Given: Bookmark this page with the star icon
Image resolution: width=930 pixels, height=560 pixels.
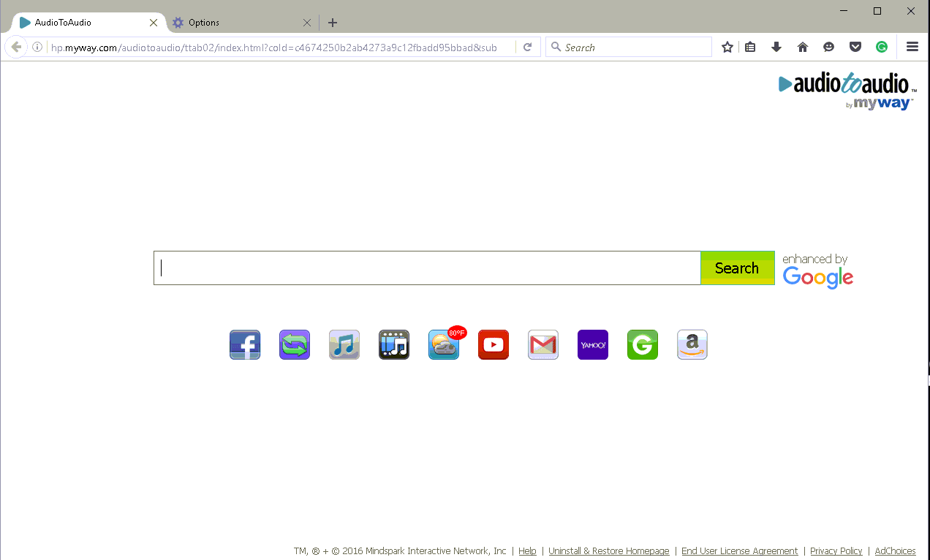Looking at the screenshot, I should (727, 48).
